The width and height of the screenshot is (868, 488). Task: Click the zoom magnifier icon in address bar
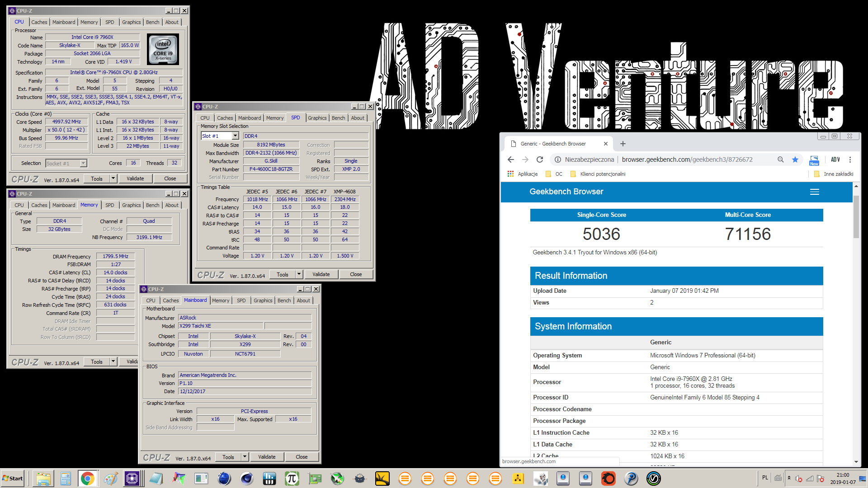tap(780, 160)
